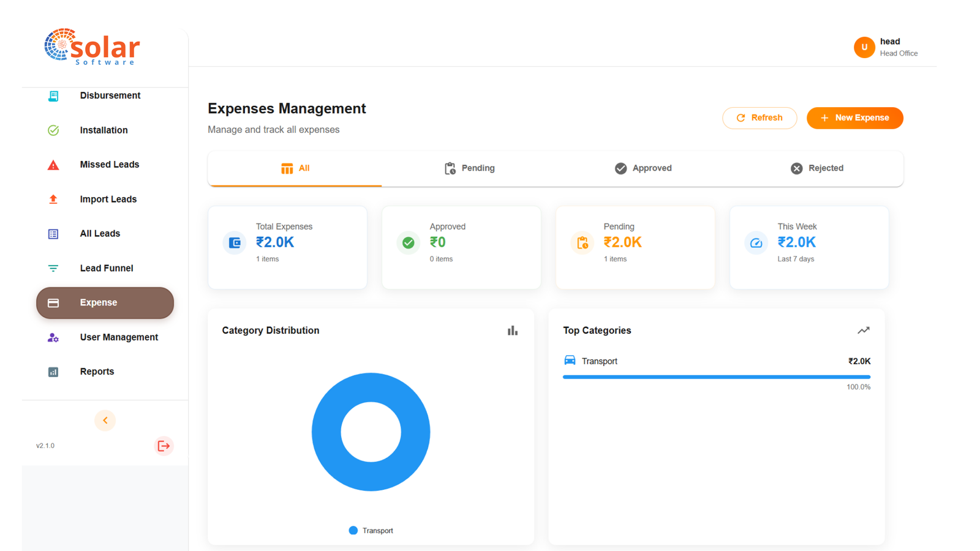Click the Transport progress bar
This screenshot has width=980, height=551.
(x=716, y=377)
